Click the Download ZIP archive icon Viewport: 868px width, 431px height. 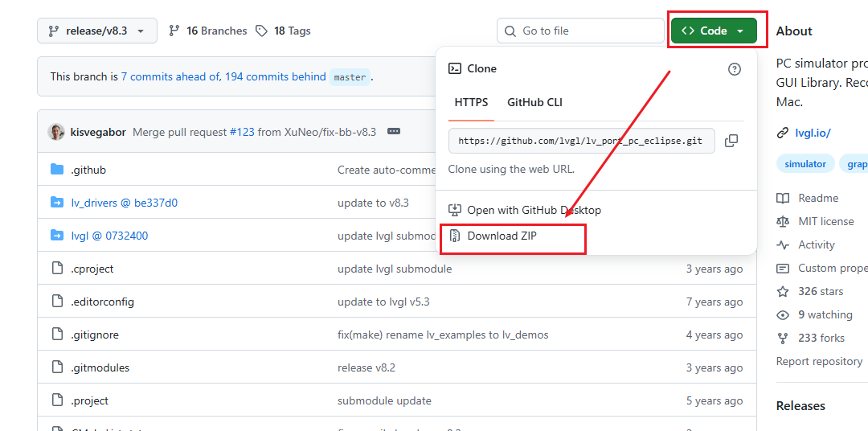(454, 236)
